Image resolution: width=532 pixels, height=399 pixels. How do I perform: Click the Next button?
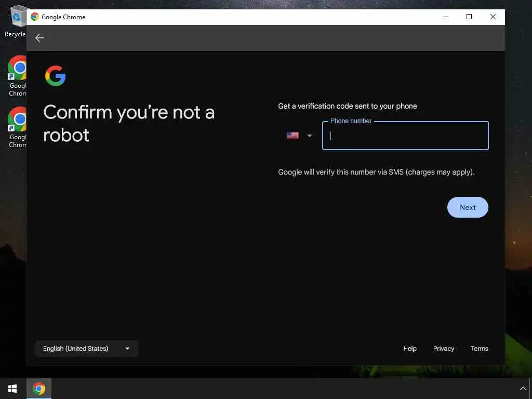pos(468,207)
